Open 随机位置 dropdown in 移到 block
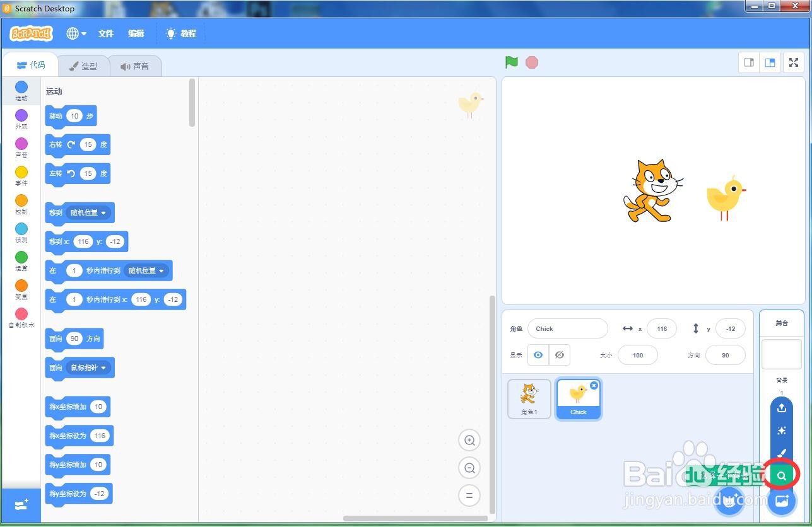 pyautogui.click(x=88, y=213)
